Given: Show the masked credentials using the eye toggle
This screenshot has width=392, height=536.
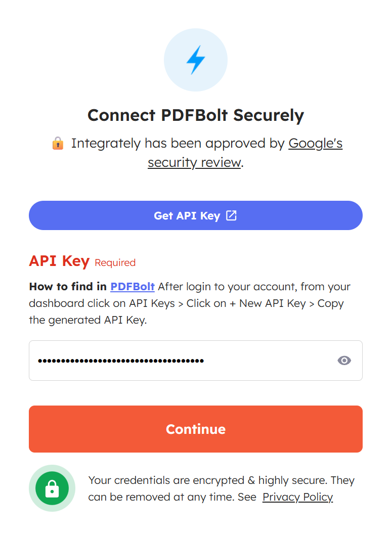Looking at the screenshot, I should click(344, 360).
